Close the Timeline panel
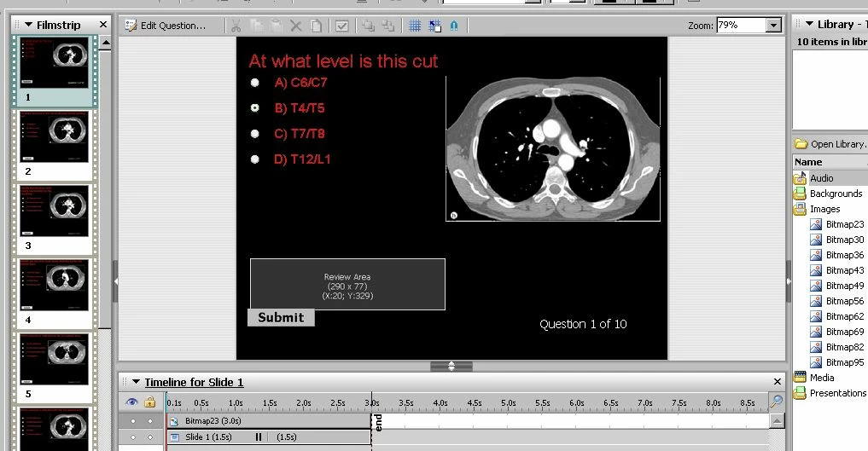The height and width of the screenshot is (451, 868). (x=778, y=382)
